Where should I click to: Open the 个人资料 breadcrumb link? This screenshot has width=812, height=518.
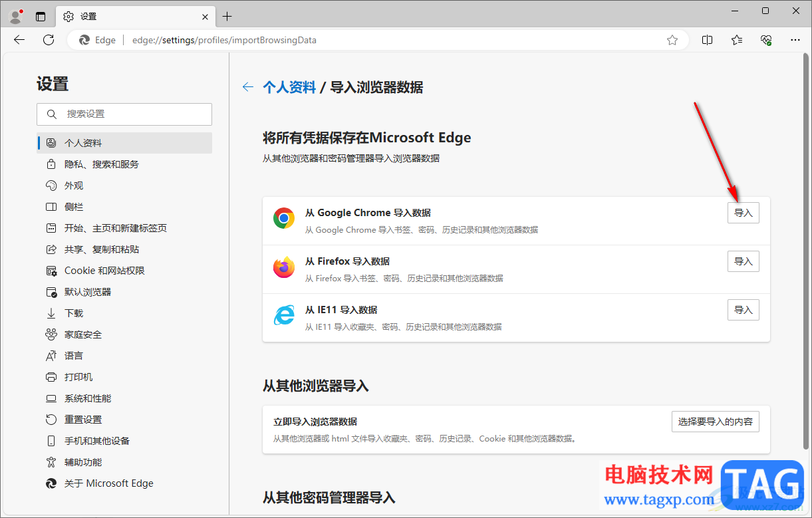(289, 86)
